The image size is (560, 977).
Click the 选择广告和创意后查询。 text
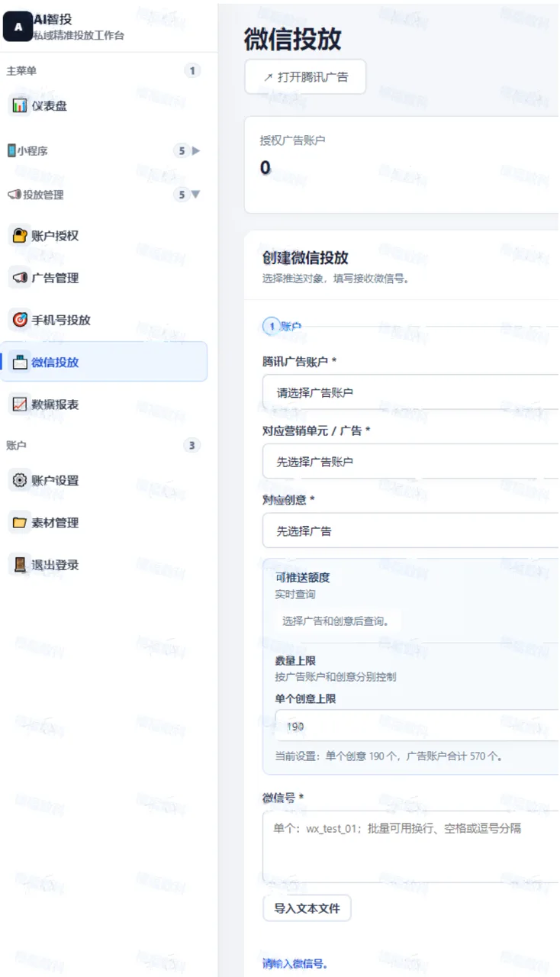(336, 621)
